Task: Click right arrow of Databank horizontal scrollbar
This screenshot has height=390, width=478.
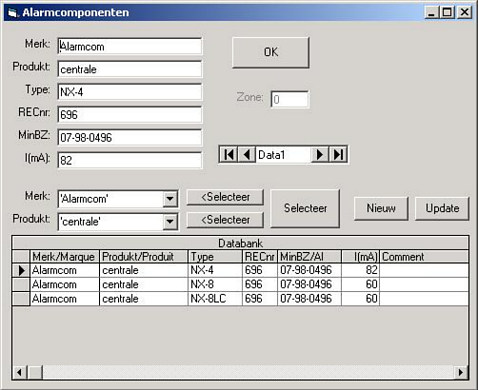Action: [461, 372]
